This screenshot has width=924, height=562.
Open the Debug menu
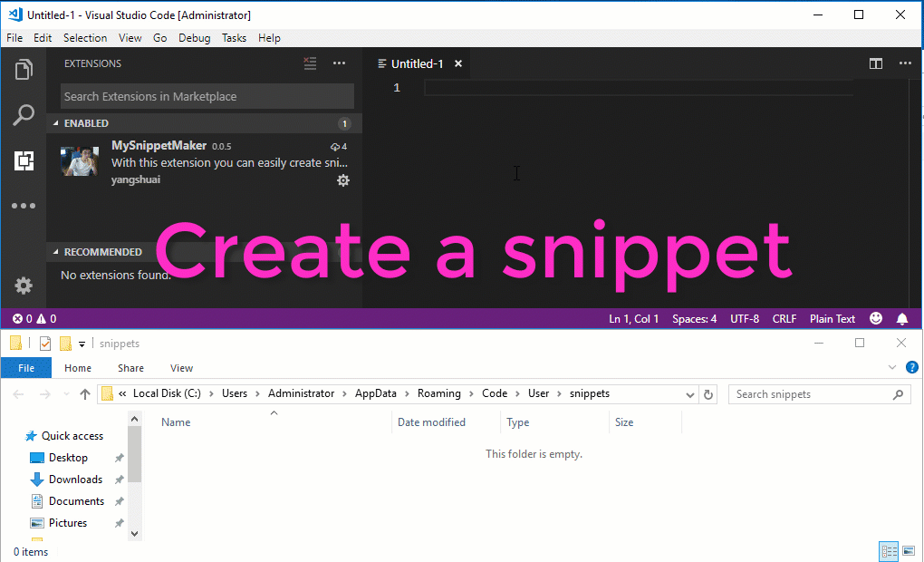point(195,38)
